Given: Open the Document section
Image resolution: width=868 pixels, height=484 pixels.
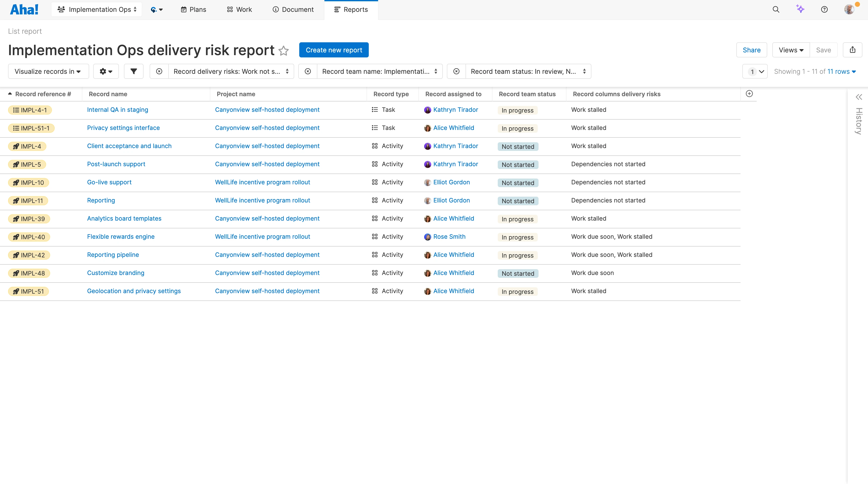Looking at the screenshot, I should [x=293, y=9].
